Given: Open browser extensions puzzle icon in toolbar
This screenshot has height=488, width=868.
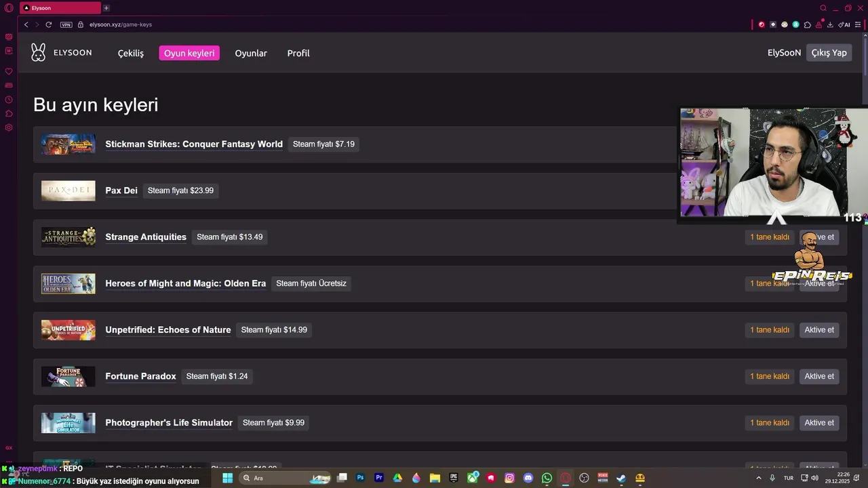Looking at the screenshot, I should coord(807,24).
